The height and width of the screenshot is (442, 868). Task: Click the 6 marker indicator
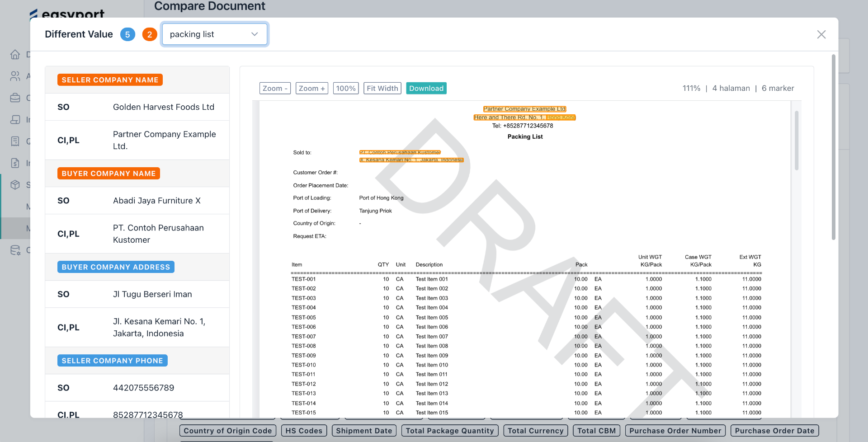[778, 88]
